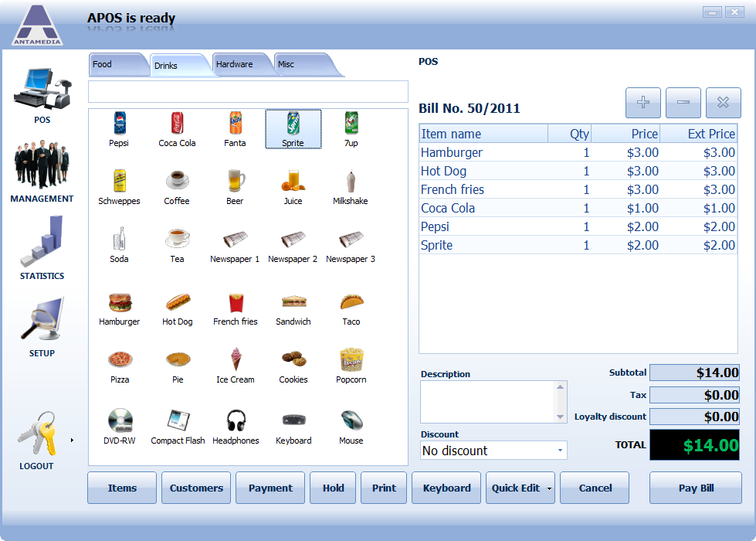Expand the Logout submenu arrow

pyautogui.click(x=72, y=440)
